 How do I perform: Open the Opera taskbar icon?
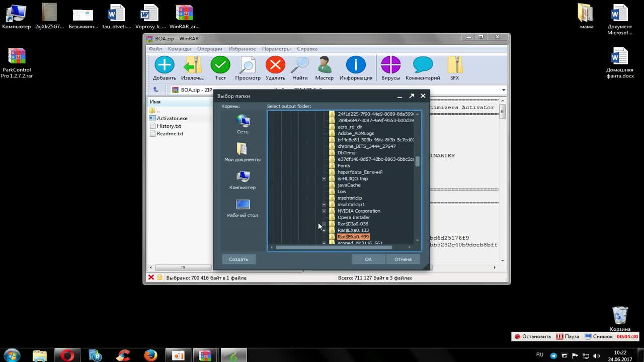[x=67, y=355]
